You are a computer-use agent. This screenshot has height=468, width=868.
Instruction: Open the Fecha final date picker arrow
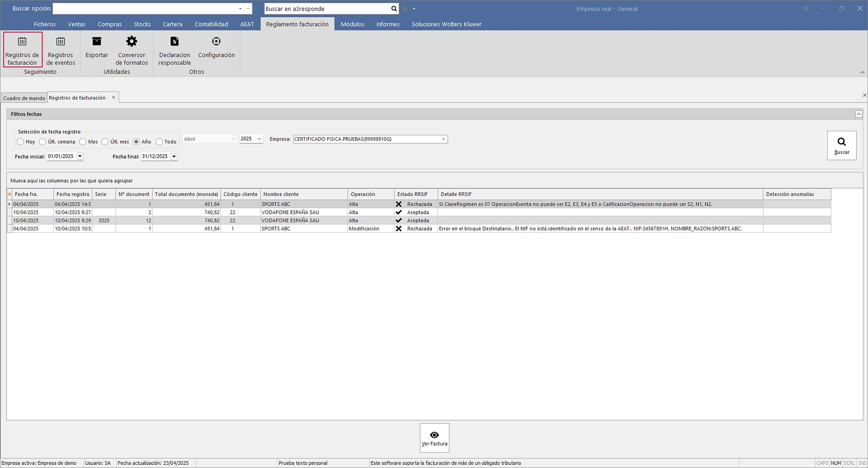(174, 156)
